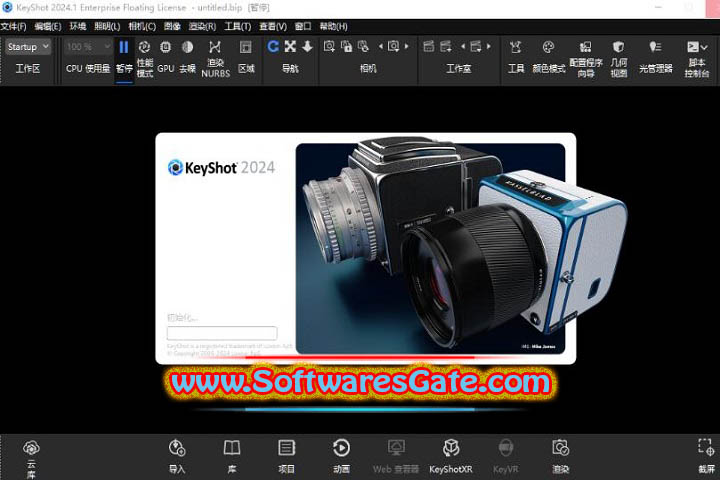Click the add studio icon

(446, 46)
